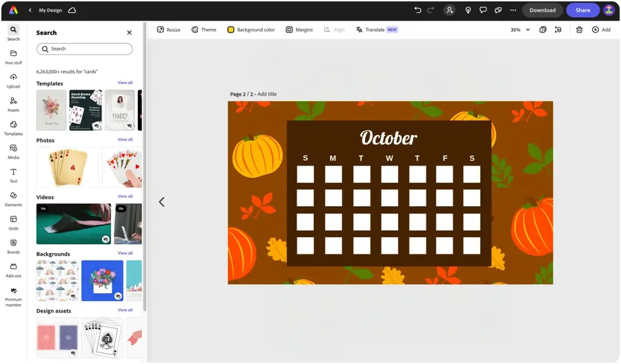
Task: Open the Brands panel
Action: point(13,247)
